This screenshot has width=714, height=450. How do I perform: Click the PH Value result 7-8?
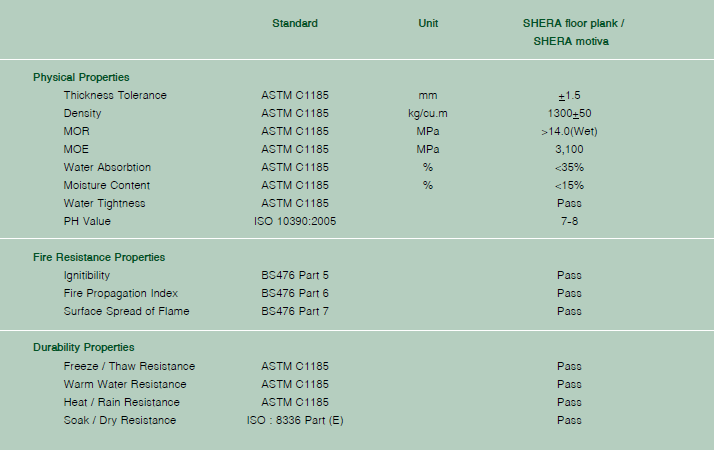(569, 221)
